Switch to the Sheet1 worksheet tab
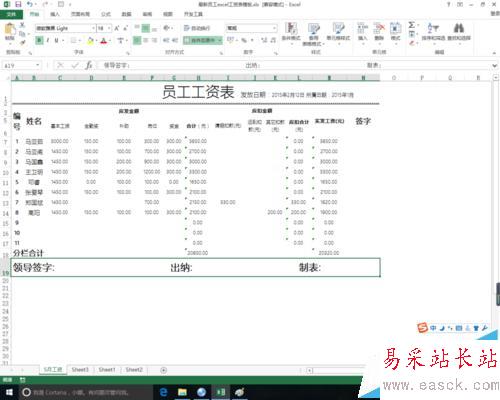500x400 pixels. point(107,370)
